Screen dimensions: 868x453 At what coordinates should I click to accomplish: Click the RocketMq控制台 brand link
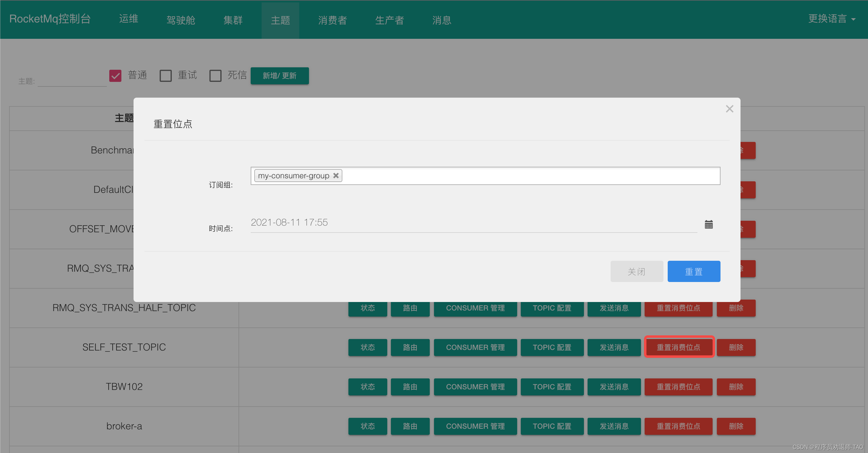50,19
